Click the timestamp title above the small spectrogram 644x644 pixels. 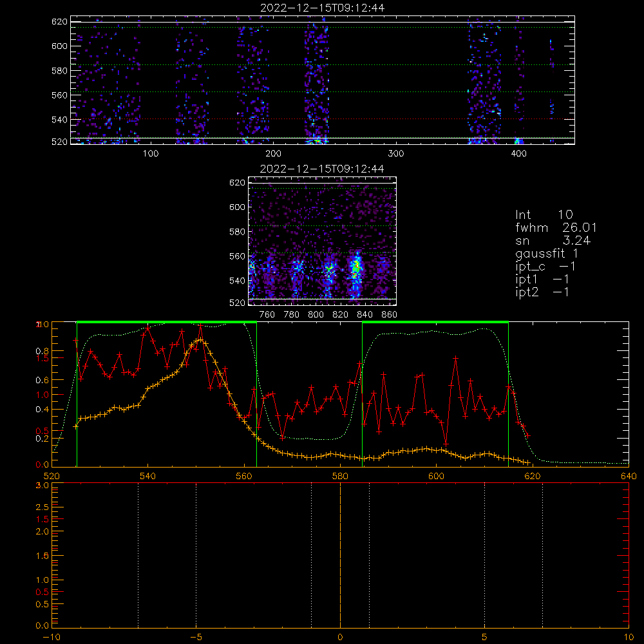pos(322,169)
